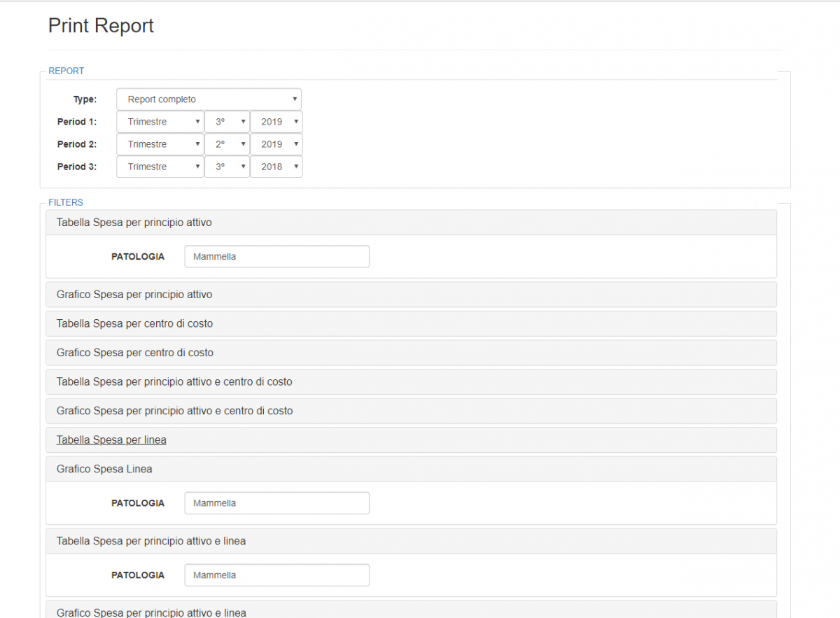This screenshot has height=618, width=840.
Task: Expand Grafico Spesa per principio attivo e linea
Action: [151, 612]
